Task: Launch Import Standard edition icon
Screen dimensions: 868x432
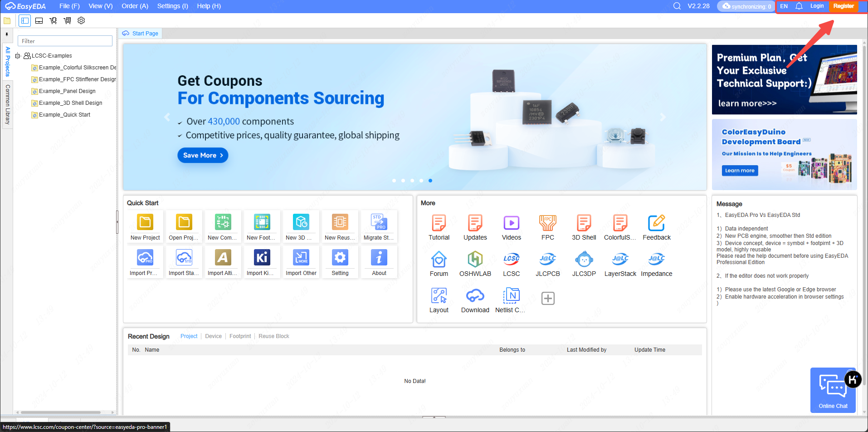Action: (x=184, y=262)
